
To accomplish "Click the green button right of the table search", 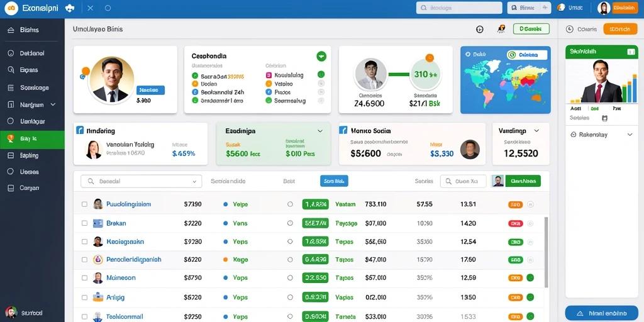I will tap(523, 181).
